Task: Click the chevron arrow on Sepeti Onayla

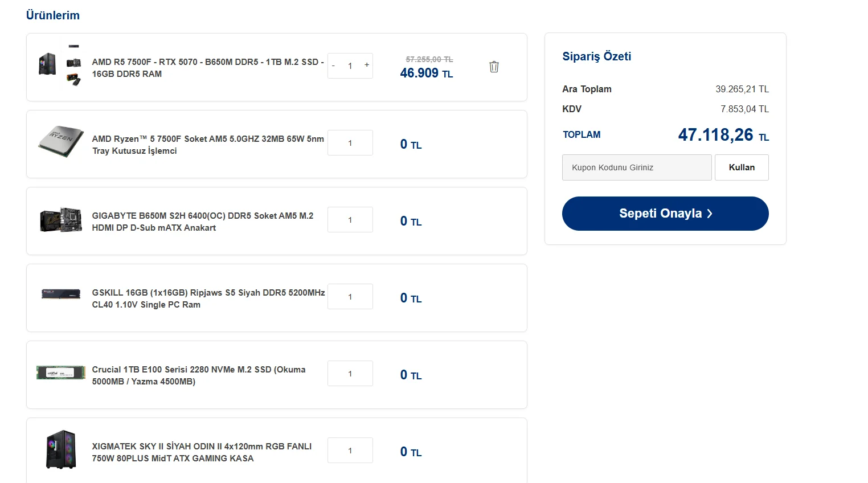Action: pos(710,214)
